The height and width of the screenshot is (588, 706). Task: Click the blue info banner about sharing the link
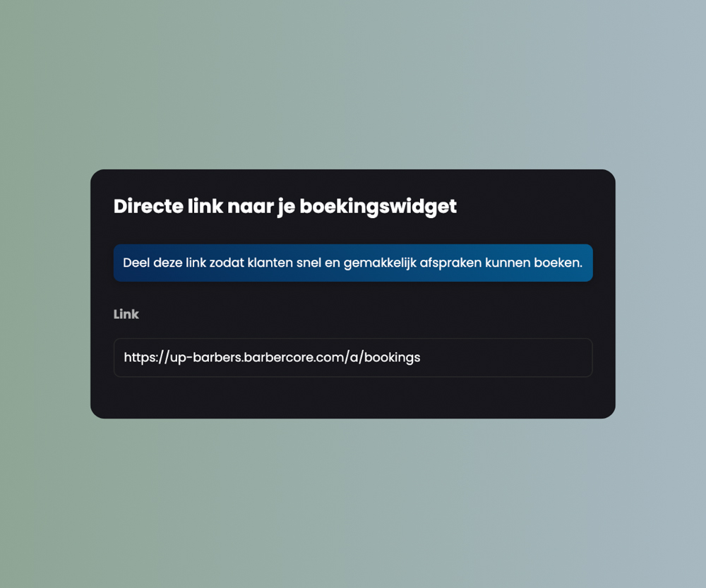(x=352, y=263)
